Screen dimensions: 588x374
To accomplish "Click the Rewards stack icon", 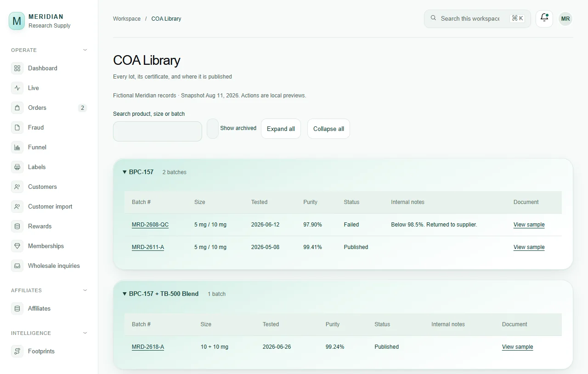I will 17,226.
